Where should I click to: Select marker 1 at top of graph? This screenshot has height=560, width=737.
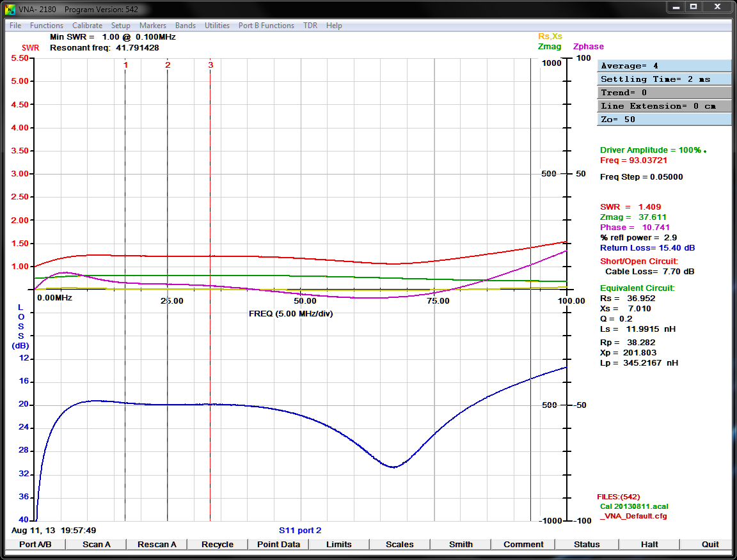[x=125, y=65]
